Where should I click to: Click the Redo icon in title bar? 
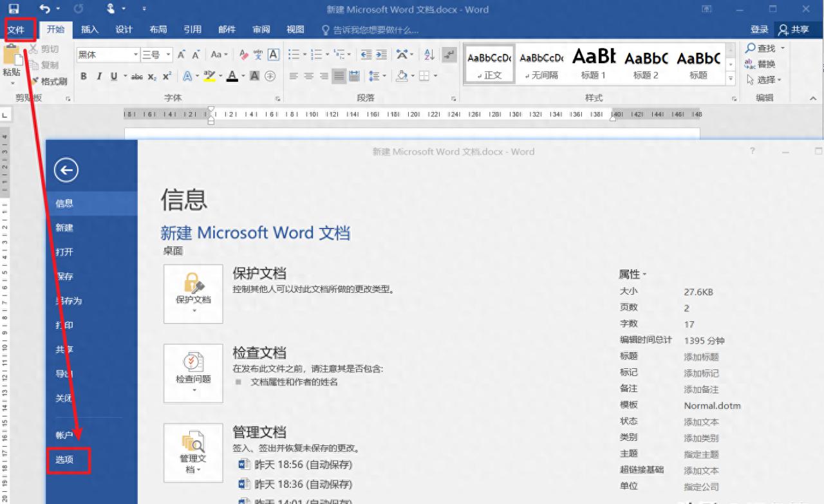tap(79, 9)
